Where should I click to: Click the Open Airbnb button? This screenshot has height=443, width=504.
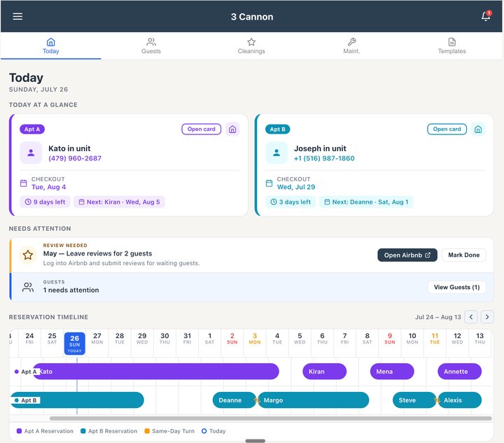407,255
